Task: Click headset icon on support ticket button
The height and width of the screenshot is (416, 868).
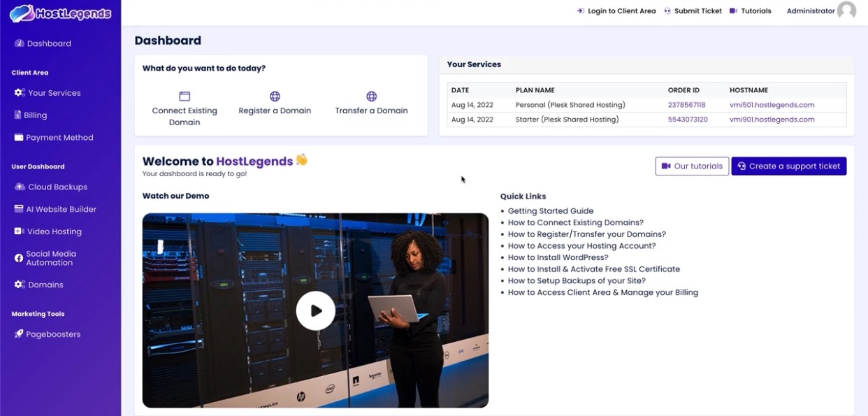Action: [742, 166]
